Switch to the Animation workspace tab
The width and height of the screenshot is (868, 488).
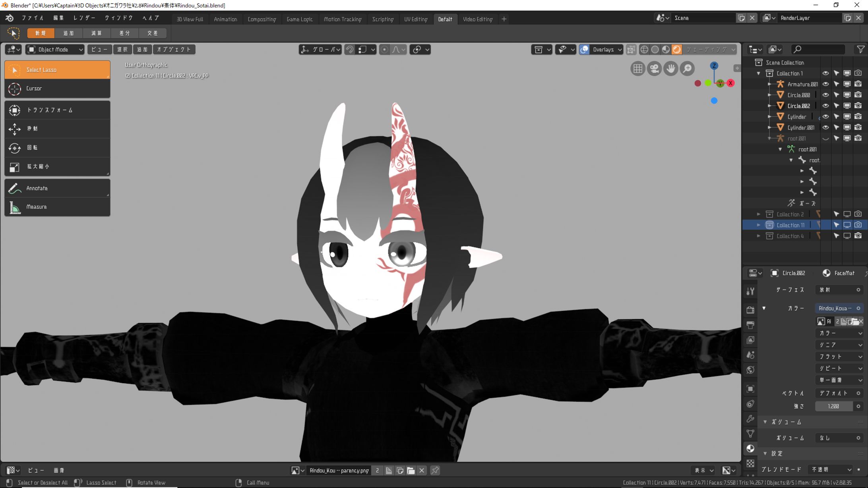[x=225, y=19]
